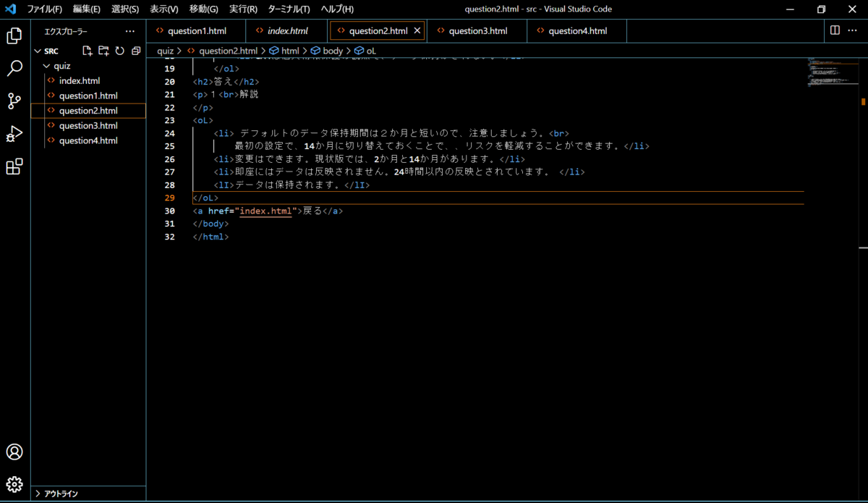Screen dimensions: 868x503
Task: Split the editor to the right
Action: tap(835, 30)
